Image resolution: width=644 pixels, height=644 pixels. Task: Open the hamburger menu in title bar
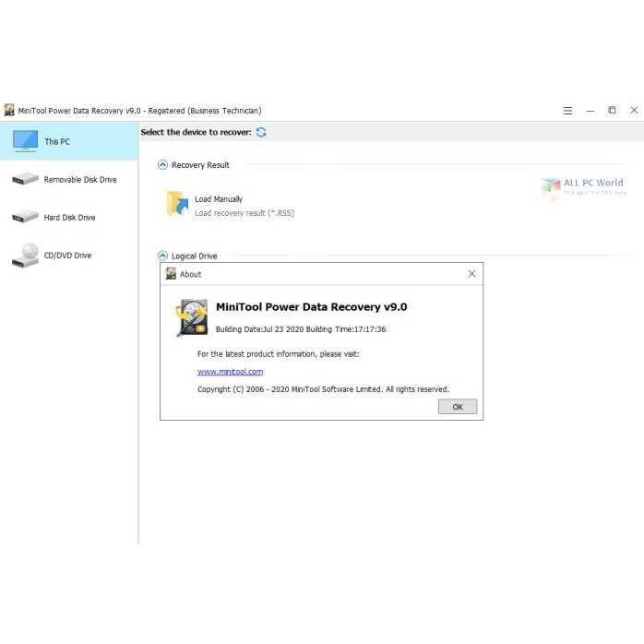[567, 111]
